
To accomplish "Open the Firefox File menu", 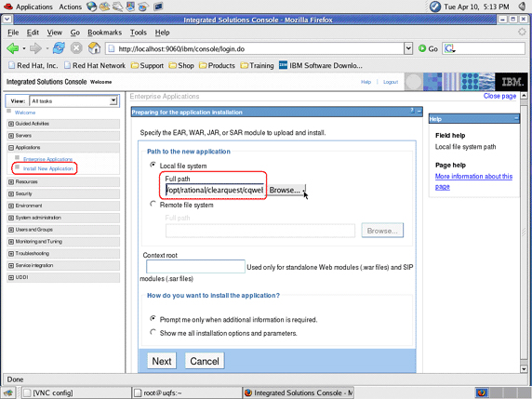I will tap(13, 33).
